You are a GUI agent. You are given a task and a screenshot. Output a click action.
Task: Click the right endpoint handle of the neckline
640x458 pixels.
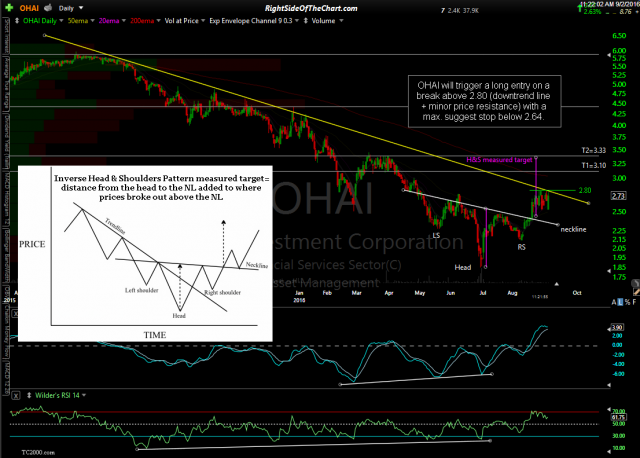coord(558,225)
